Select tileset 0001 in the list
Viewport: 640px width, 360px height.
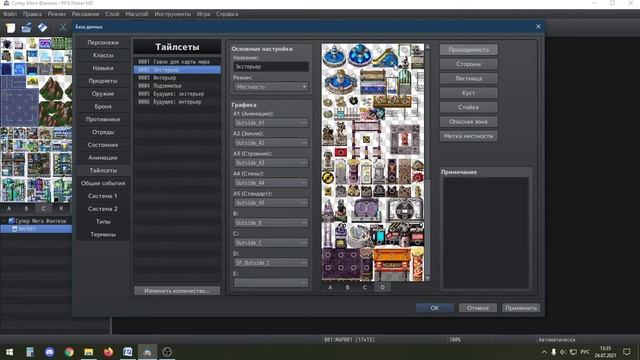point(177,62)
